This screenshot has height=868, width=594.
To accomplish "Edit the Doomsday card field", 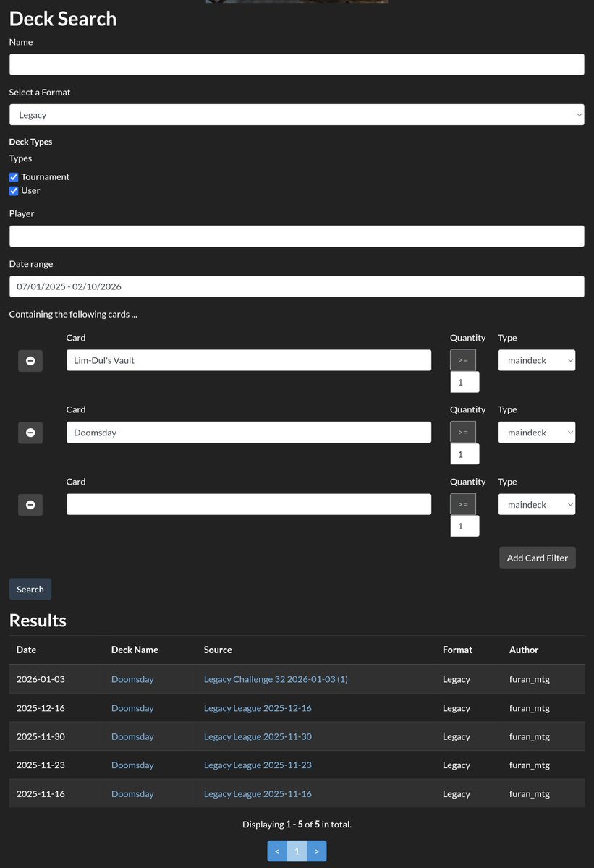I will [249, 433].
